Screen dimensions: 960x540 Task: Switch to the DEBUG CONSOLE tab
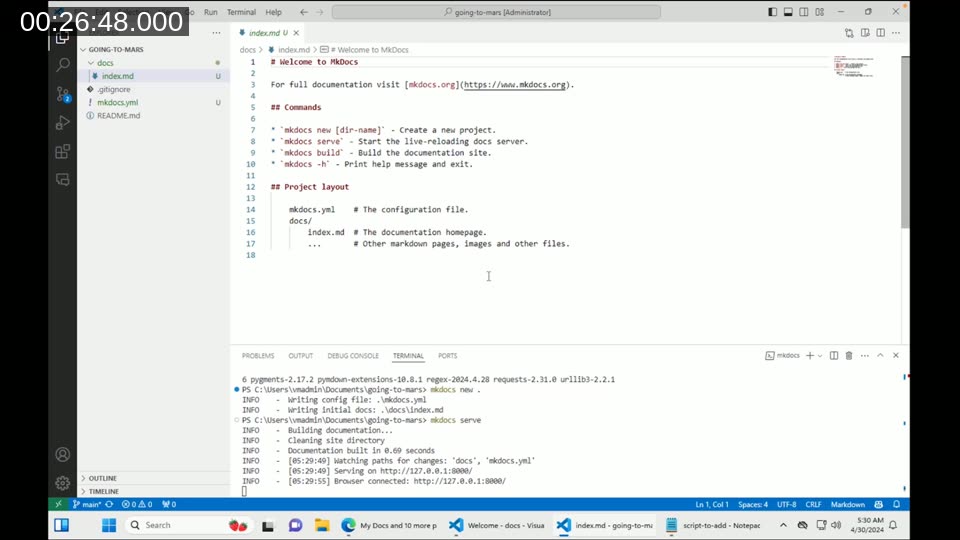(x=353, y=356)
